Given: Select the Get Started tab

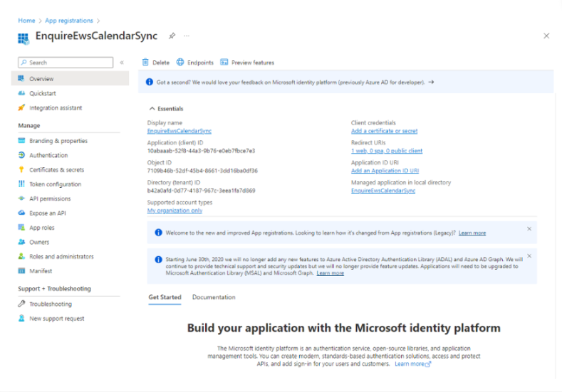Looking at the screenshot, I should 165,297.
